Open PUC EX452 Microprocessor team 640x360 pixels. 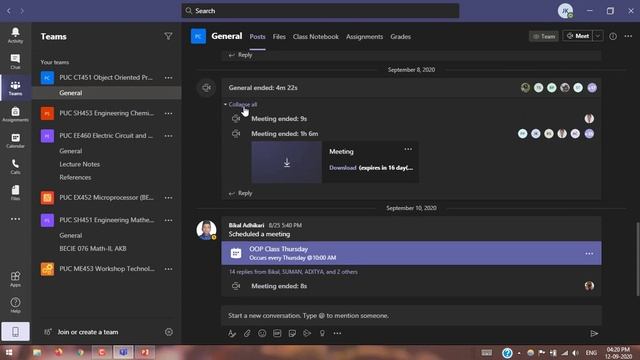click(106, 198)
